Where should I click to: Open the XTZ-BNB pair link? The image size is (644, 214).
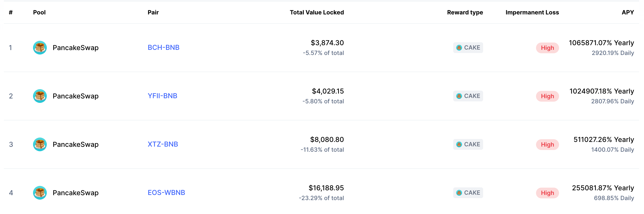163,144
